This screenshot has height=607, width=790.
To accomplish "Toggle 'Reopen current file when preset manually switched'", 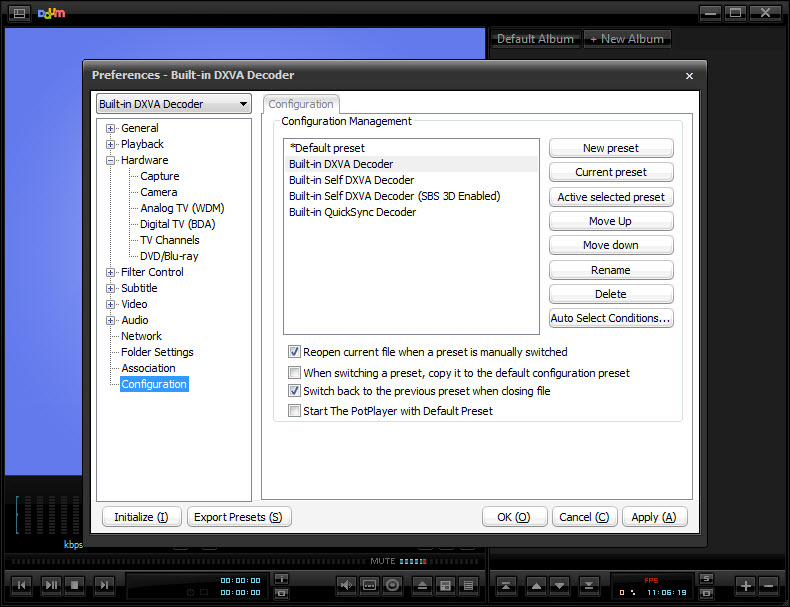I will 294,352.
